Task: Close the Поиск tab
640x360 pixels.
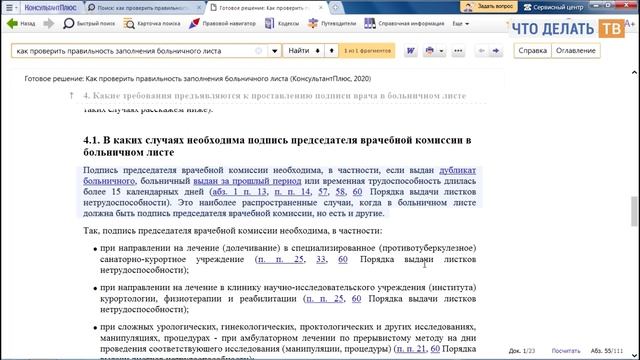Action: (199, 7)
